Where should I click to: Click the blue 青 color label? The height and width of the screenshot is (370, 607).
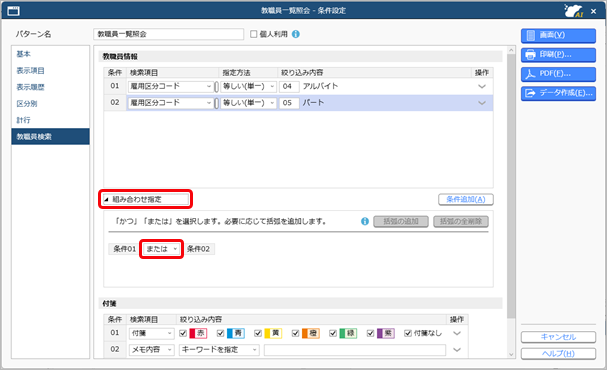[x=235, y=333]
